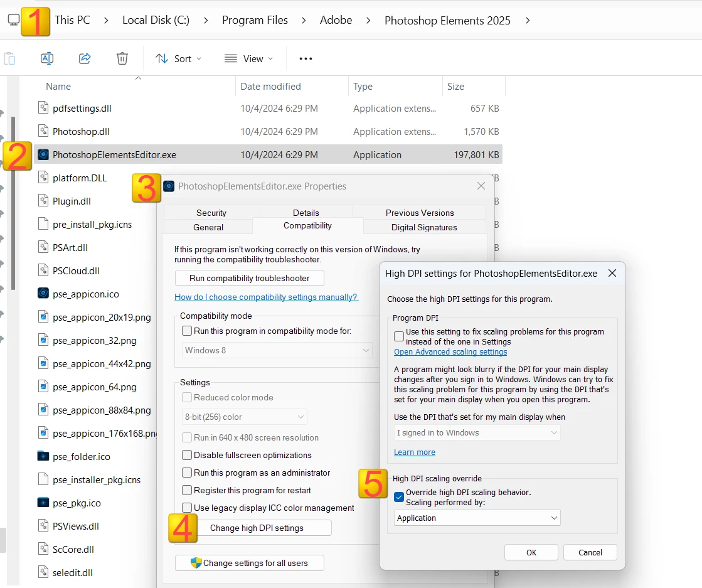Click the PSCloud.dll file icon
The image size is (702, 588).
[43, 270]
